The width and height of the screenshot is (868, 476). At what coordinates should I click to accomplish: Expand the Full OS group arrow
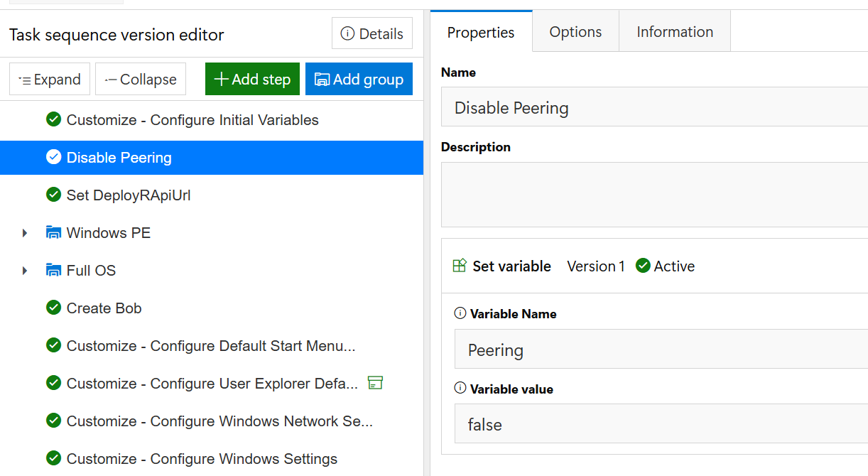coord(25,271)
